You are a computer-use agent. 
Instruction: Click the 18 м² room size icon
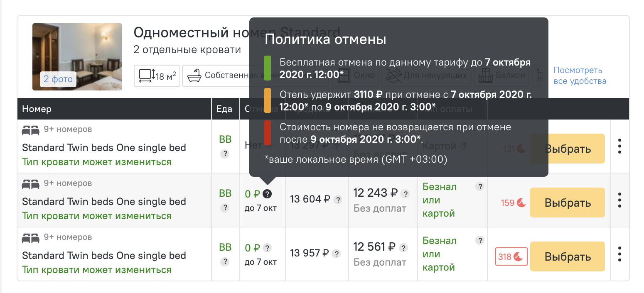[x=157, y=76]
